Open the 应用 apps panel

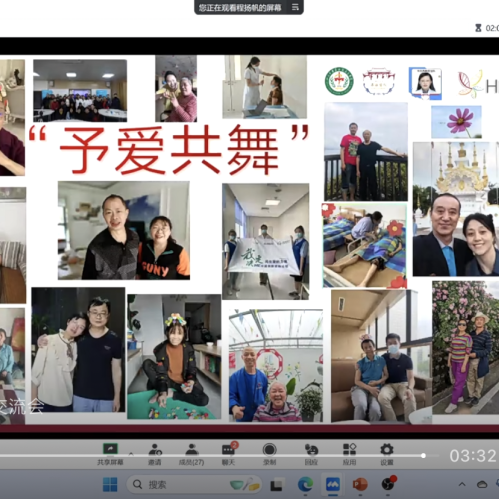[349, 454]
